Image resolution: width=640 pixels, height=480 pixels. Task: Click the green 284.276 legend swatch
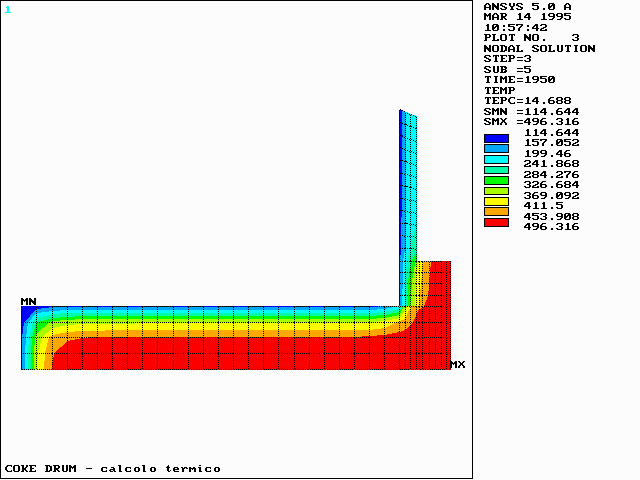pyautogui.click(x=496, y=180)
